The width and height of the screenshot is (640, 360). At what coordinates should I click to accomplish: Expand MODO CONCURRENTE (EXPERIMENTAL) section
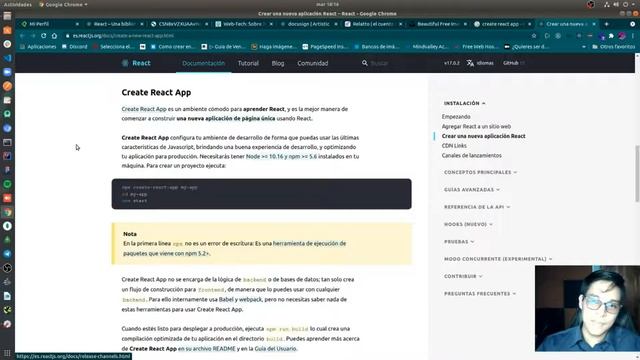[x=498, y=259]
